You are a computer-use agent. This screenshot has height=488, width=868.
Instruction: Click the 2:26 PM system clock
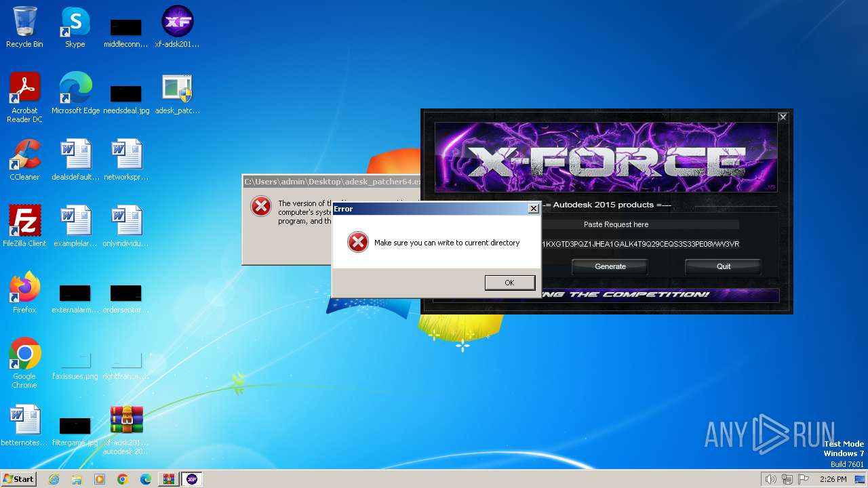(x=833, y=479)
